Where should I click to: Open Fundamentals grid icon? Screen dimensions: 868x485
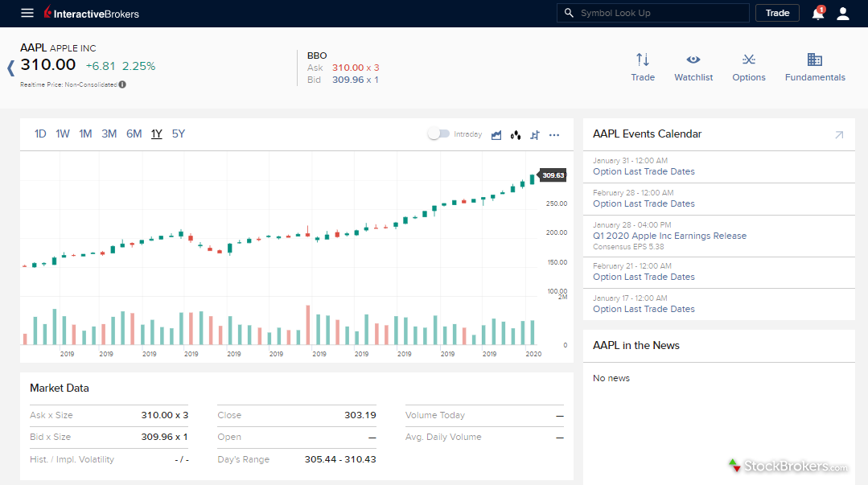pos(814,60)
